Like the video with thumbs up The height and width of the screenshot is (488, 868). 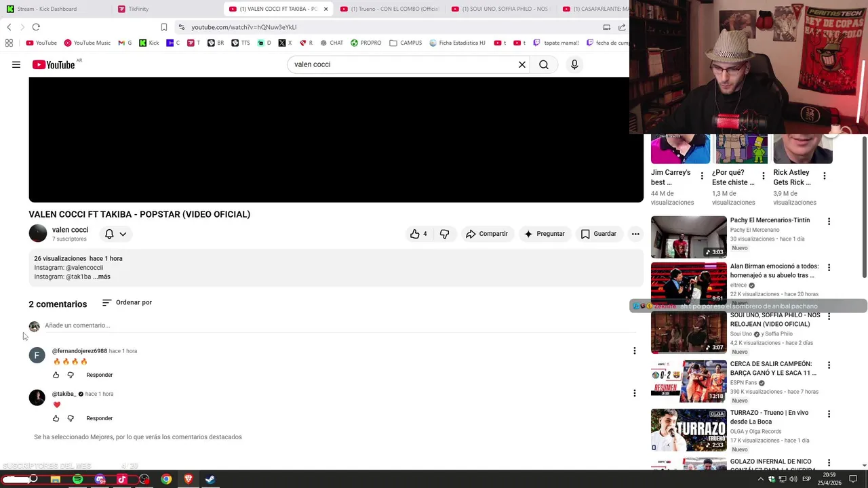[x=418, y=234]
